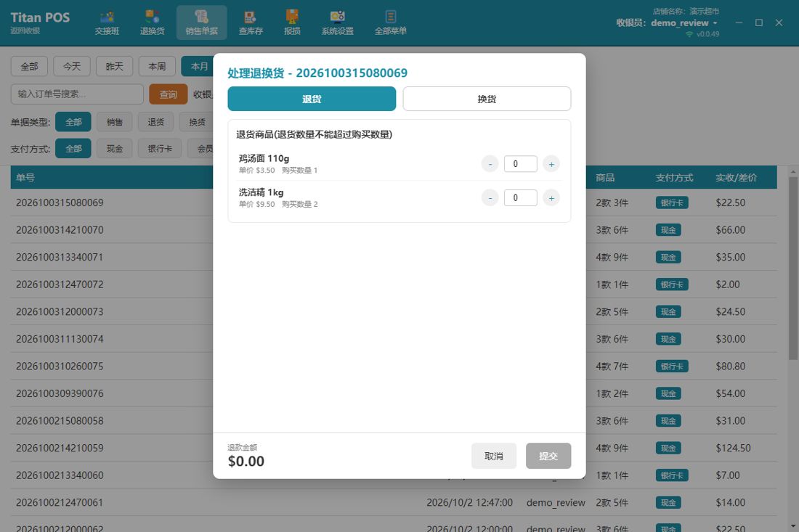Filter orders to 昨天
Image resolution: width=799 pixels, height=532 pixels.
pyautogui.click(x=115, y=67)
